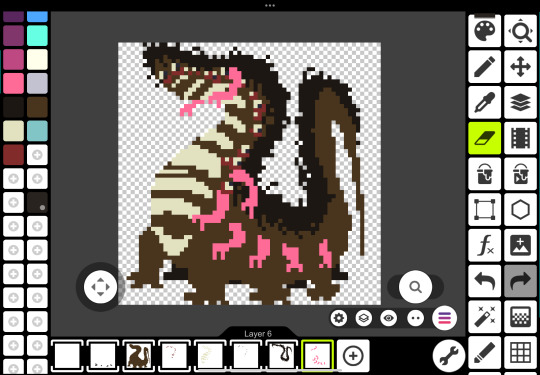540x375 pixels.
Task: Expand the two-dots options button
Action: click(x=415, y=318)
